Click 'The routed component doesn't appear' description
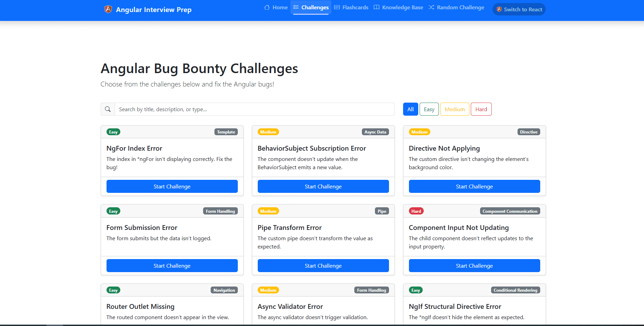 tap(168, 317)
